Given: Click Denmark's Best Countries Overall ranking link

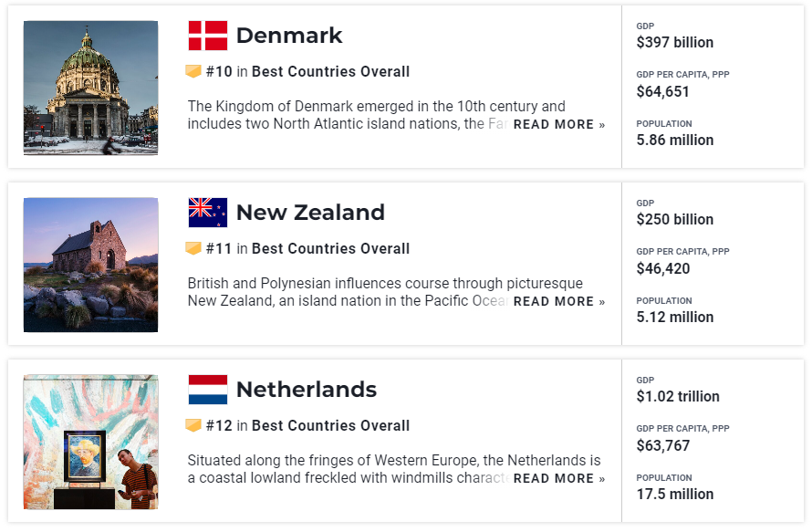Looking at the screenshot, I should tap(330, 71).
